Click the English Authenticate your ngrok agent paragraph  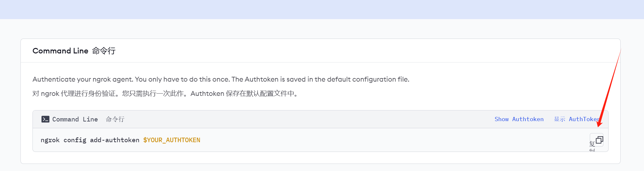(221, 79)
